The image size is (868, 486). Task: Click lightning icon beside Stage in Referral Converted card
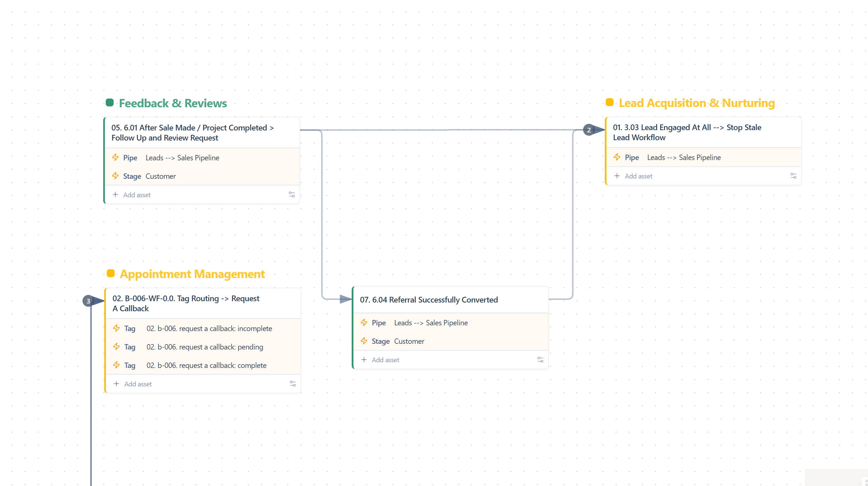tap(364, 341)
